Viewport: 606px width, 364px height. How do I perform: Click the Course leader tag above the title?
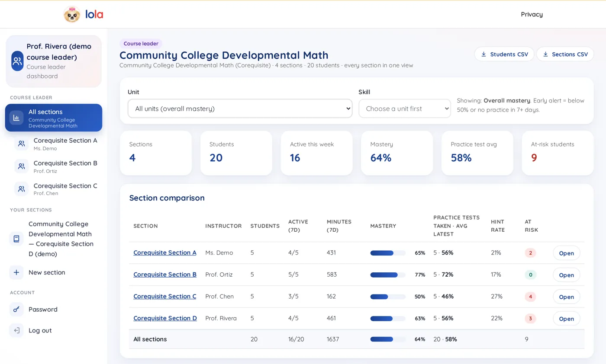(x=141, y=44)
